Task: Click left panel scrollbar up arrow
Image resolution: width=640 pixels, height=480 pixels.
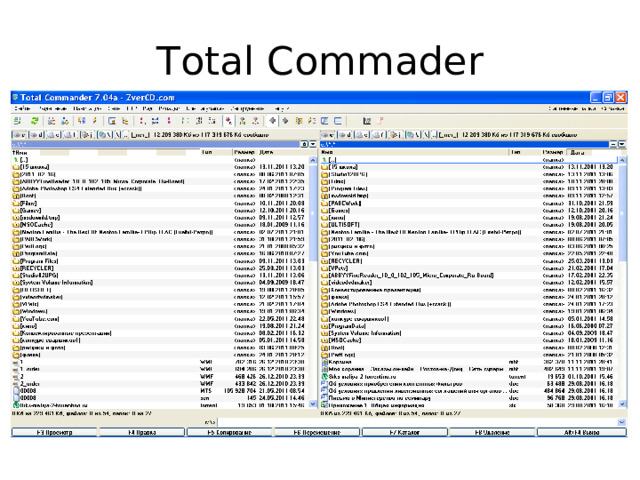Action: click(x=313, y=160)
